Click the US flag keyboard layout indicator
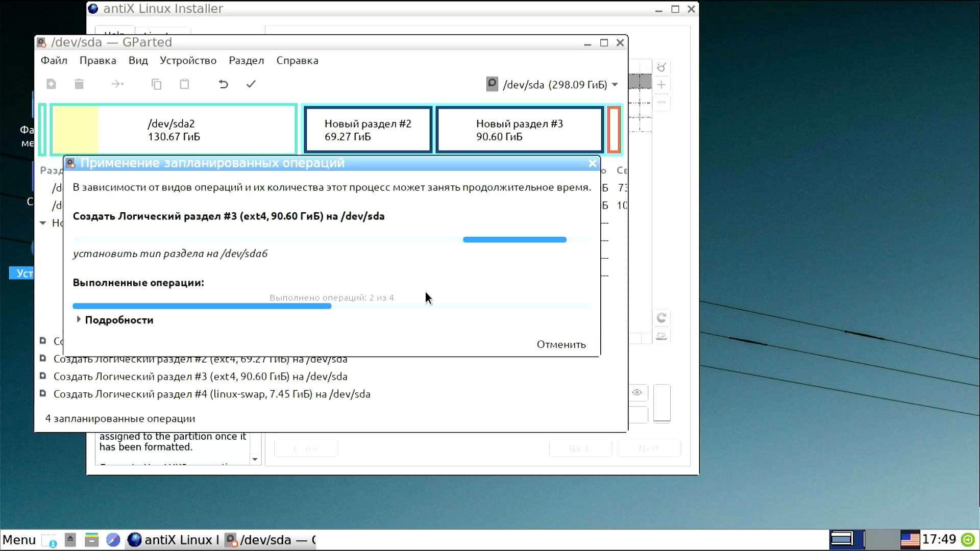This screenshot has width=980, height=551. (x=910, y=540)
